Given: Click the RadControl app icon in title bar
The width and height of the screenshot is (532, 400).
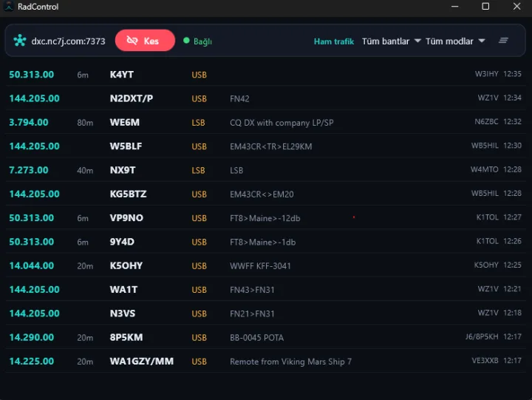Looking at the screenshot, I should click(x=8, y=7).
